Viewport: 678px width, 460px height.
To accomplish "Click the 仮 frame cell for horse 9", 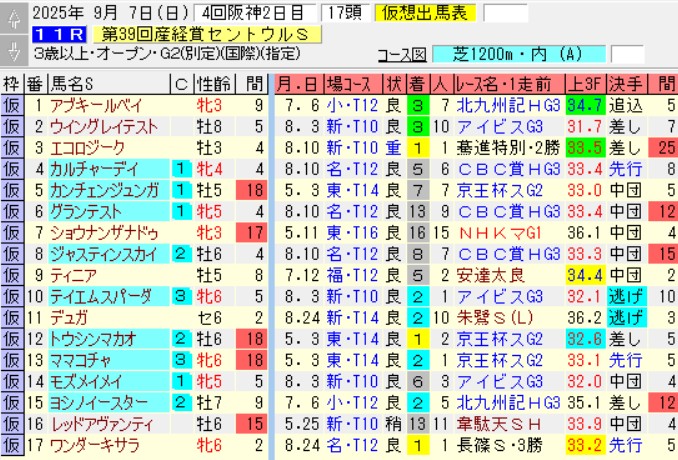I will [11, 273].
